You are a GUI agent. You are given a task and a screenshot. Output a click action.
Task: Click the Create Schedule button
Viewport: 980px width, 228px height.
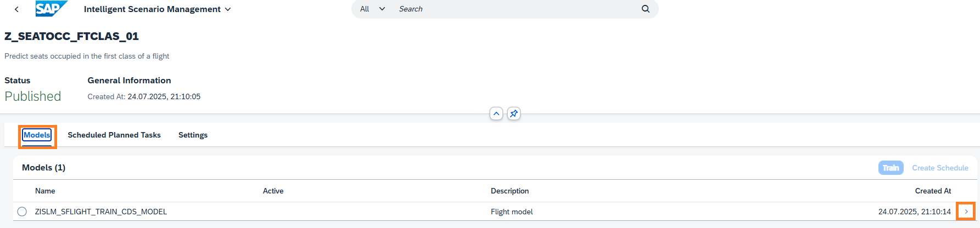click(940, 168)
